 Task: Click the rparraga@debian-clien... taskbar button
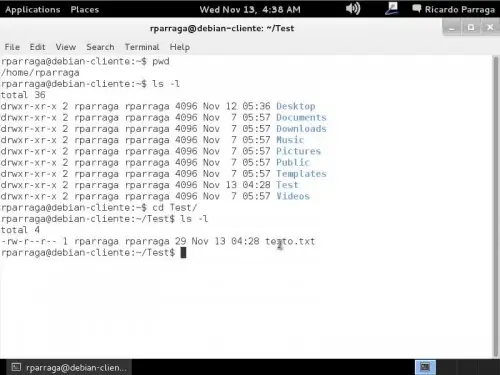click(x=69, y=367)
